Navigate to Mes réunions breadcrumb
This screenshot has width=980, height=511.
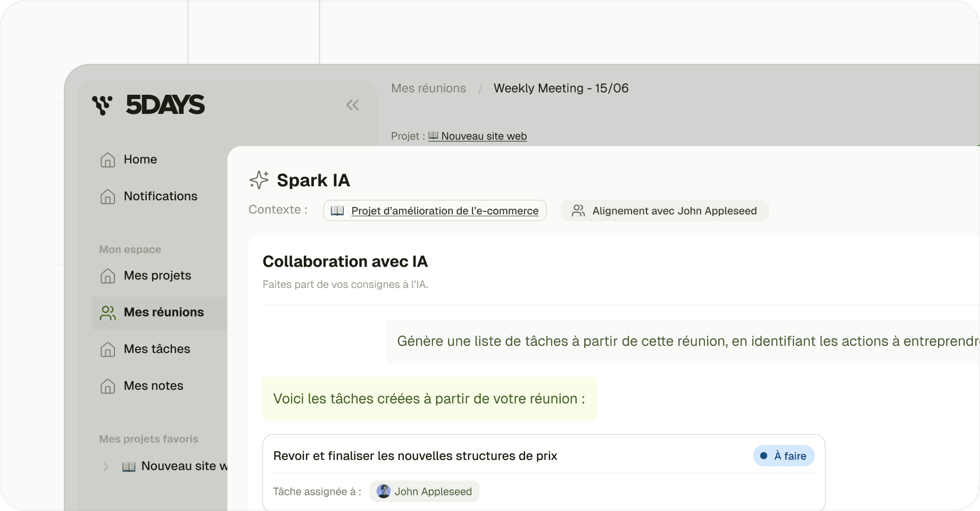click(x=429, y=88)
